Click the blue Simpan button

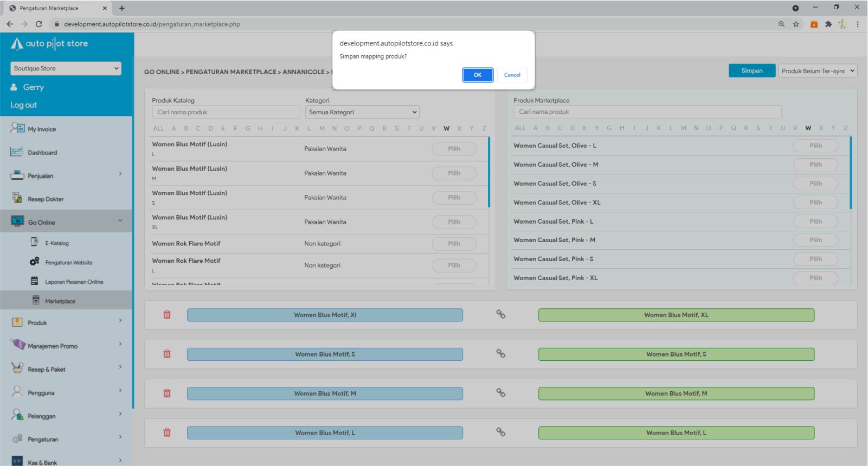[751, 71]
